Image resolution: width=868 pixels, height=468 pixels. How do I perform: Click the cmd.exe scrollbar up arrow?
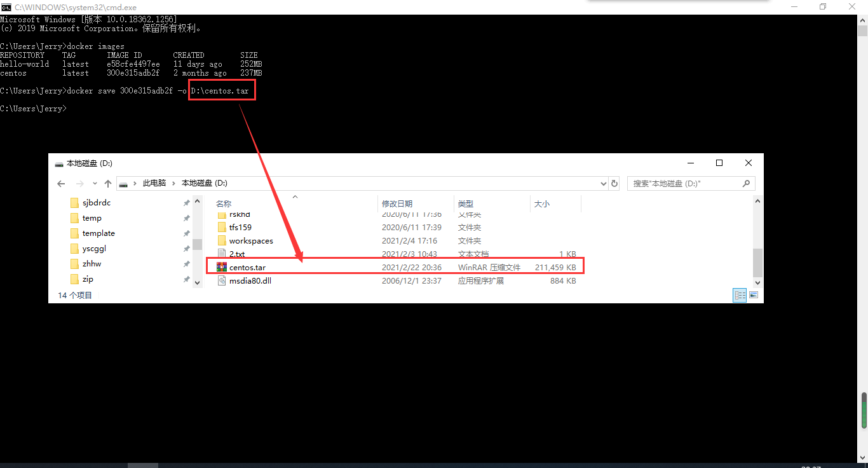click(x=863, y=19)
